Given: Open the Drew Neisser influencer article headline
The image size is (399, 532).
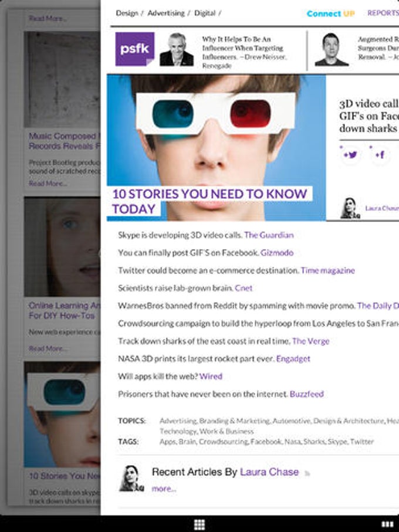Looking at the screenshot, I should pyautogui.click(x=244, y=52).
